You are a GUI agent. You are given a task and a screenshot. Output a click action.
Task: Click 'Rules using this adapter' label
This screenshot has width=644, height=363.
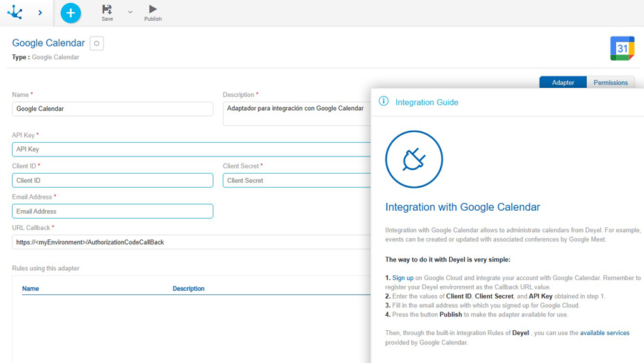pyautogui.click(x=46, y=269)
